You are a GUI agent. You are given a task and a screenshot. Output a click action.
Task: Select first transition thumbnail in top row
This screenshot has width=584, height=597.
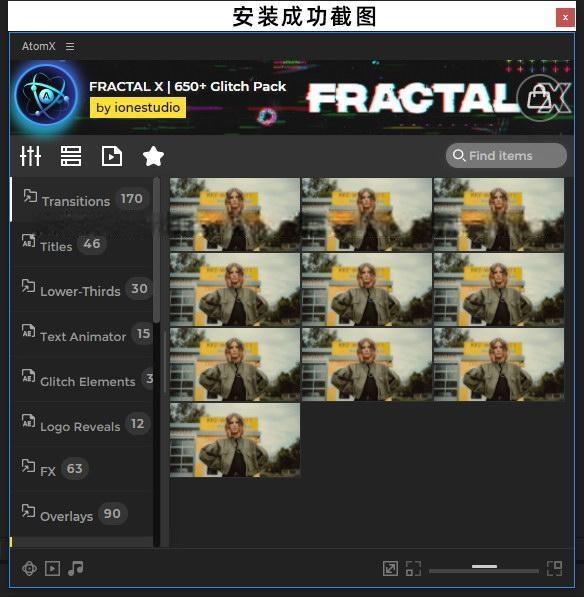[235, 215]
